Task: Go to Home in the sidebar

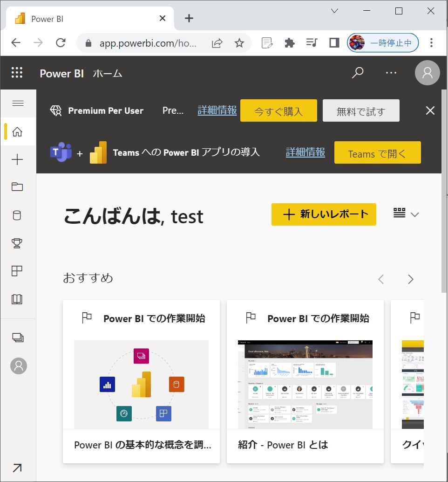Action: tap(17, 131)
